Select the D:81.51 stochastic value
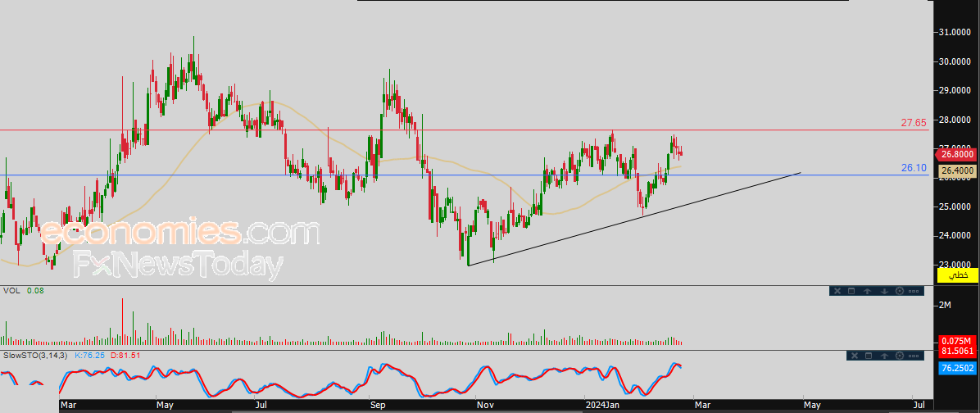Viewport: 980px width, 413px height. (125, 356)
